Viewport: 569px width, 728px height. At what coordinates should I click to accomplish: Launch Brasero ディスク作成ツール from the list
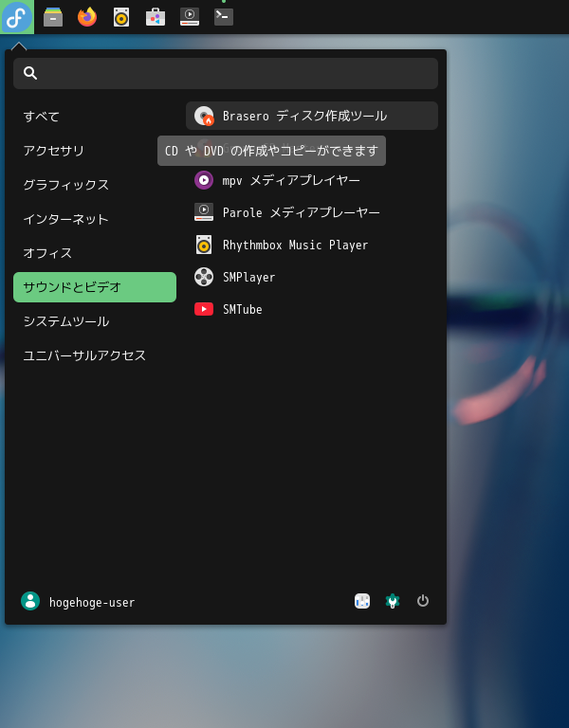(x=312, y=116)
